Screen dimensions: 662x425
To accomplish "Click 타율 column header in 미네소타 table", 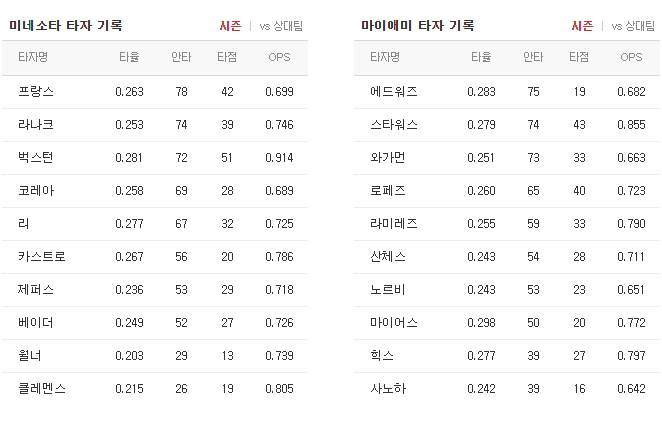I will pyautogui.click(x=129, y=57).
